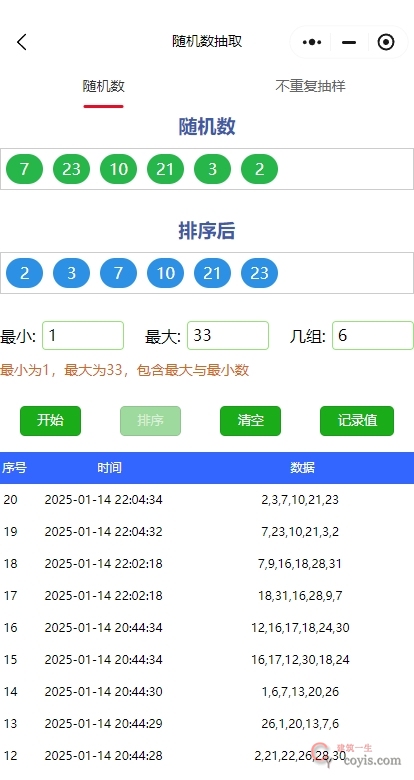Select green ball number 10
The height and width of the screenshot is (780, 414).
pyautogui.click(x=118, y=169)
